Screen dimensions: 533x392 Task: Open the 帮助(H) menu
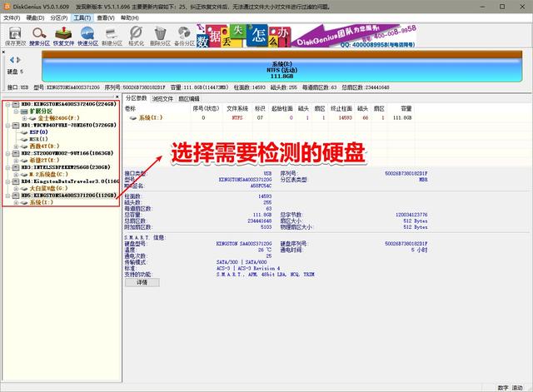click(x=130, y=17)
